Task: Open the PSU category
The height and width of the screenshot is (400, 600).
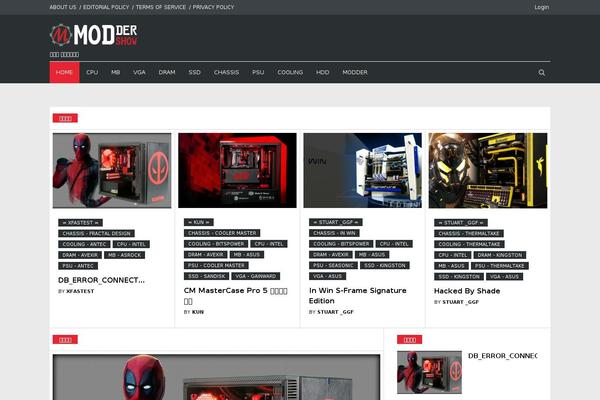Action: [x=258, y=72]
